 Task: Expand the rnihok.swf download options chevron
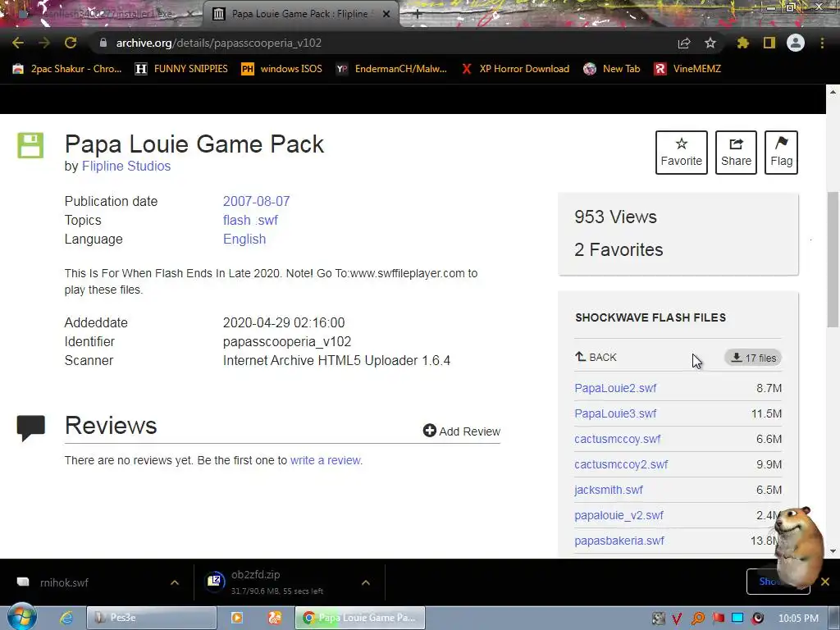(175, 582)
